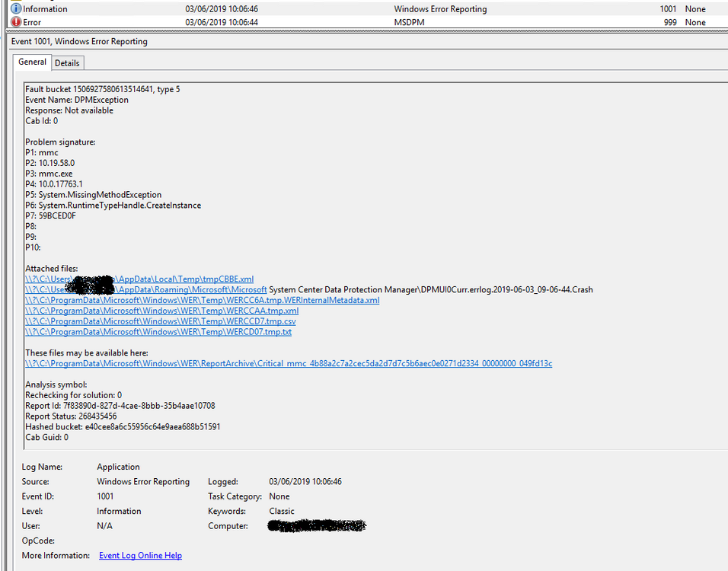Click the P5: System.MissingMethodException line
This screenshot has height=571, width=728.
coord(94,195)
